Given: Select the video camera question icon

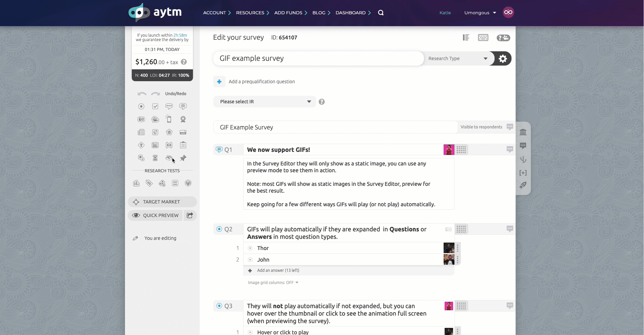Looking at the screenshot, I should click(155, 119).
